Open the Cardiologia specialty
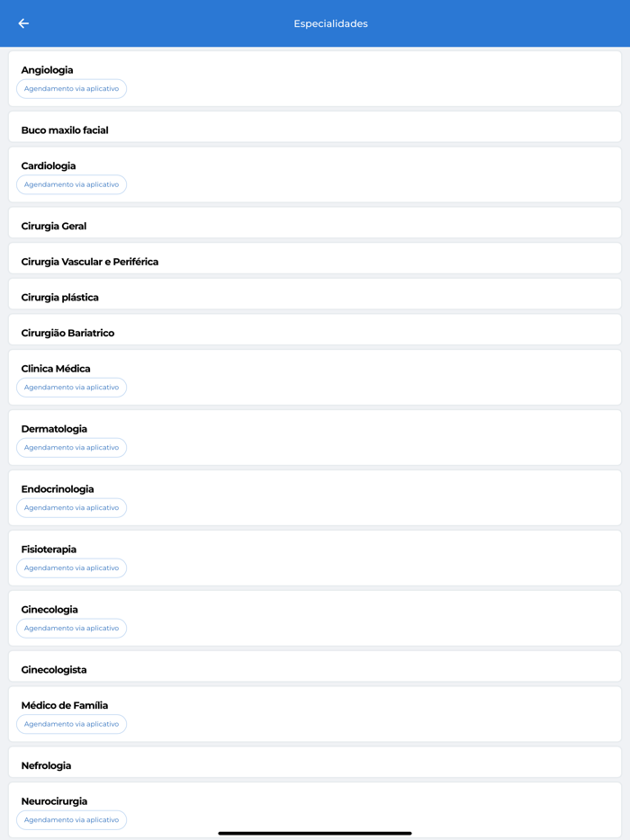The width and height of the screenshot is (630, 840). pyautogui.click(x=49, y=166)
